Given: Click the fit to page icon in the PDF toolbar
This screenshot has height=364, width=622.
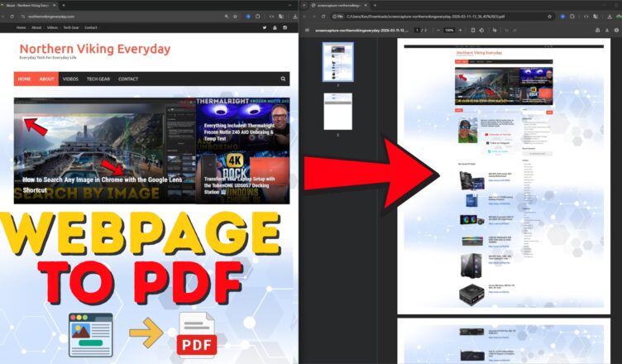Looking at the screenshot, I should pos(473,30).
